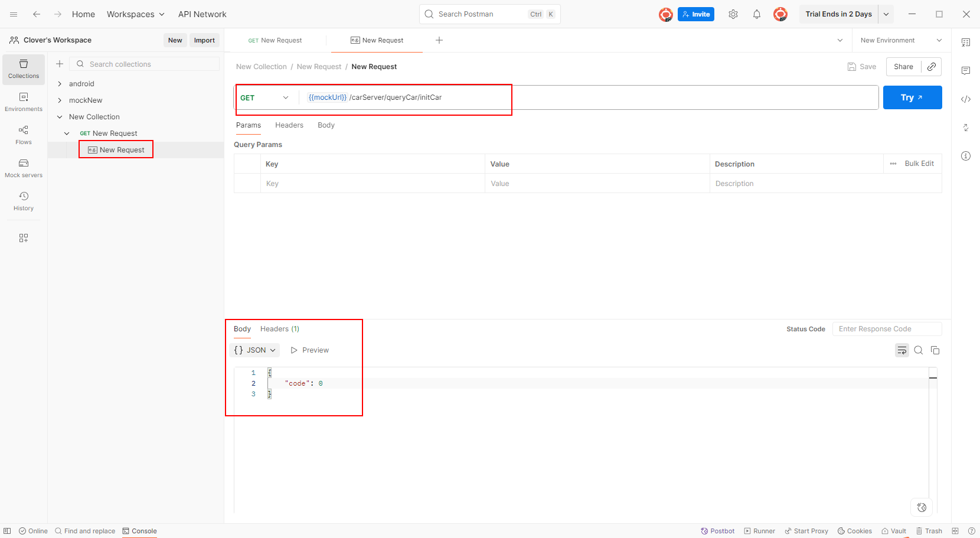This screenshot has width=980, height=538.
Task: Click Preview in response body
Action: click(310, 350)
